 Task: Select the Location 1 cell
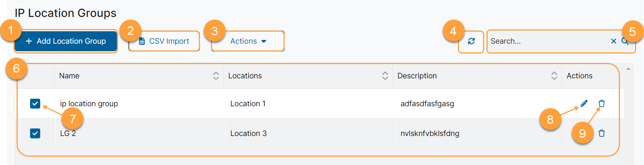pyautogui.click(x=248, y=104)
